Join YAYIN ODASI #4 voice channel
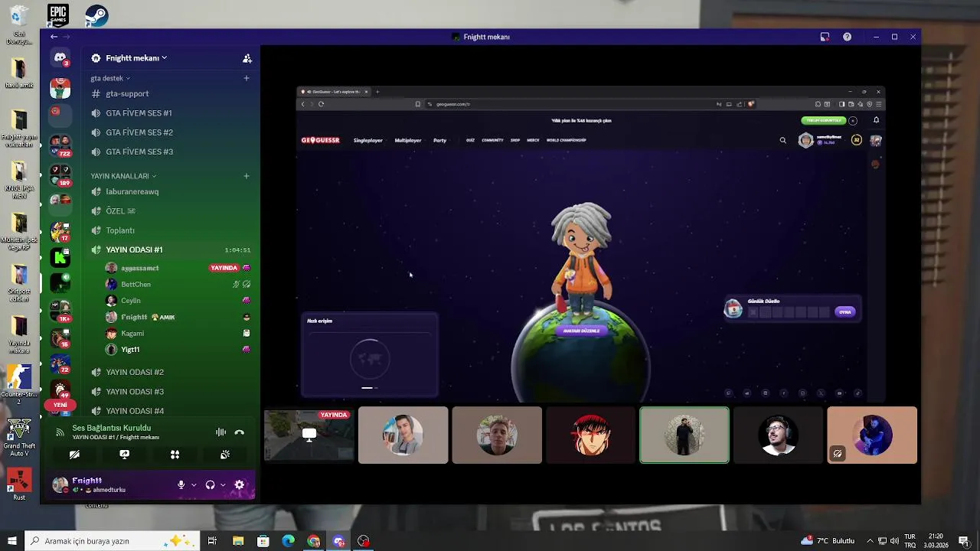980x551 pixels. click(171, 411)
